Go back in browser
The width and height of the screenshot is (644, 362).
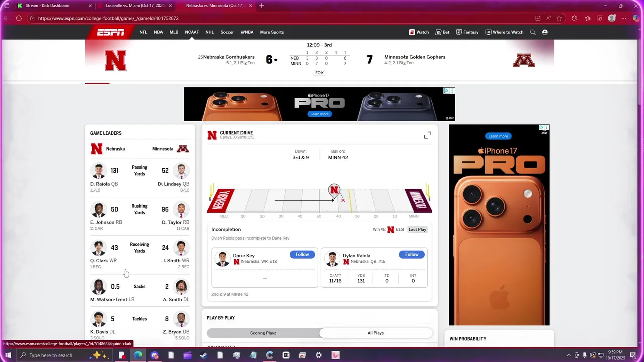7,18
